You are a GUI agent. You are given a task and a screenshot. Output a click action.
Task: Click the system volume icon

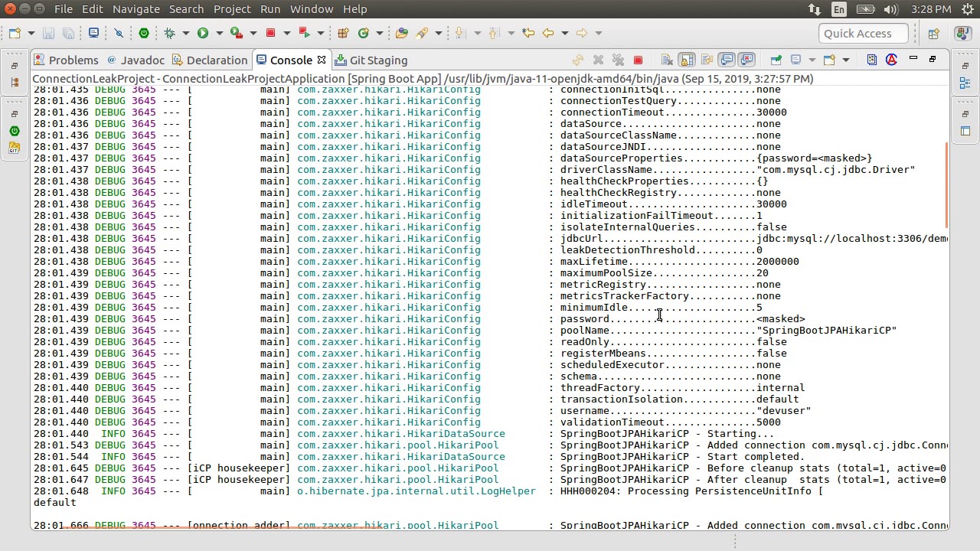[890, 9]
